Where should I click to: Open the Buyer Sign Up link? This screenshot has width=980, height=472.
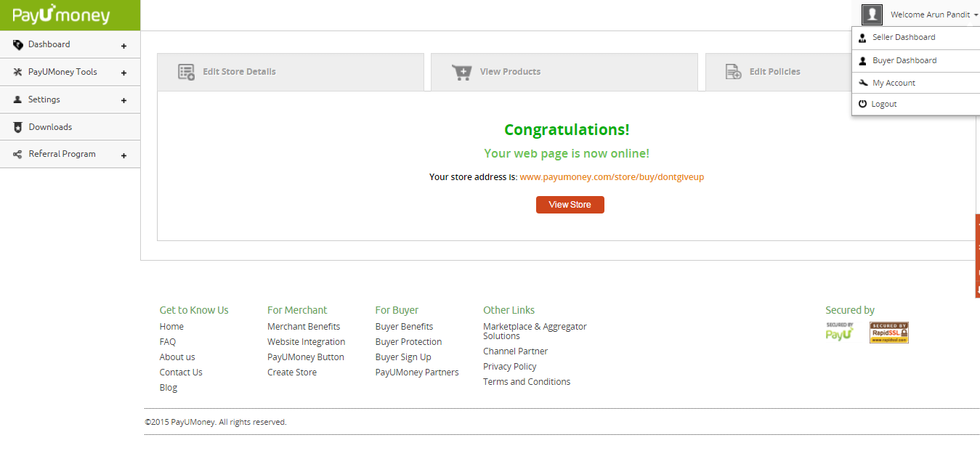click(x=403, y=357)
